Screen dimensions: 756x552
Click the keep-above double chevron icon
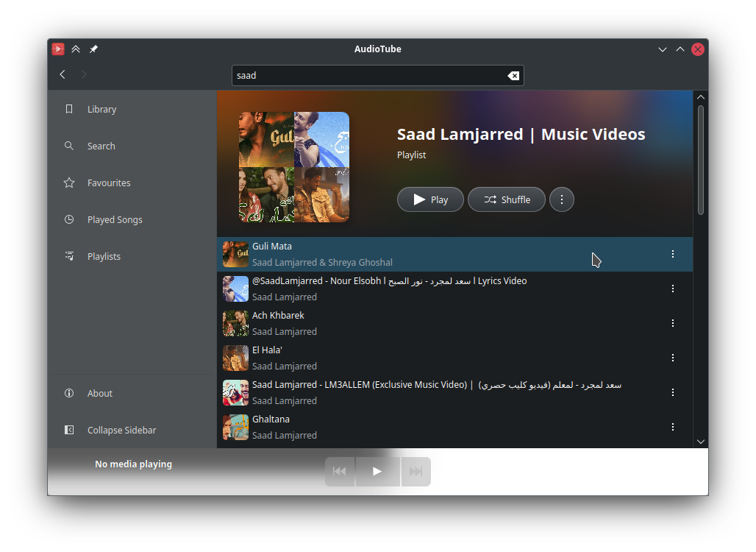(x=76, y=49)
